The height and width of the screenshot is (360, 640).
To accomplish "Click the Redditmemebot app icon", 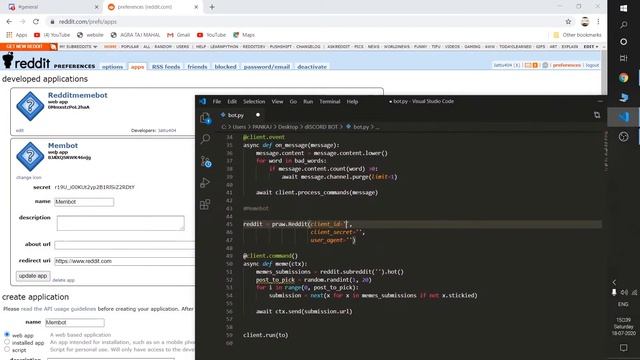I will click(x=30, y=106).
